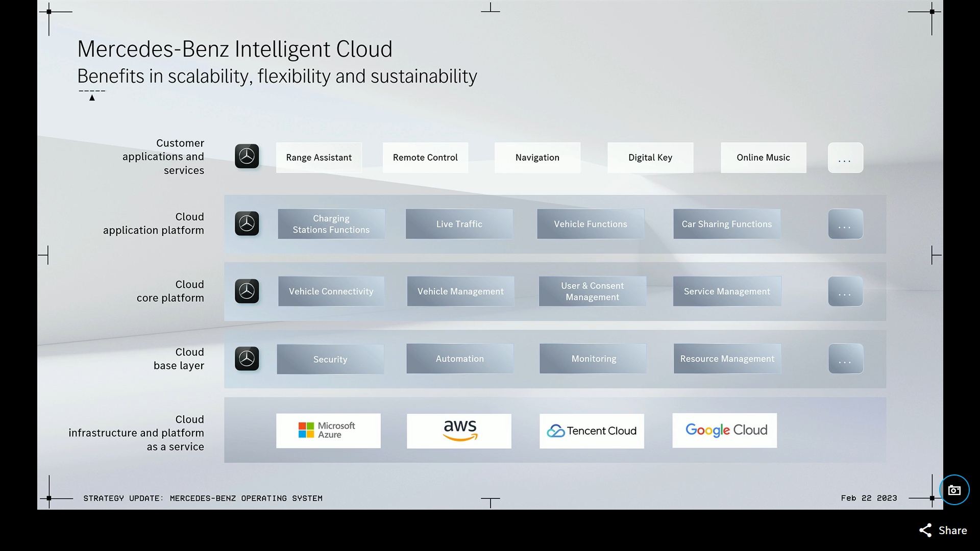This screenshot has width=980, height=551.
Task: Click the Strategy Update footer text
Action: point(203,498)
